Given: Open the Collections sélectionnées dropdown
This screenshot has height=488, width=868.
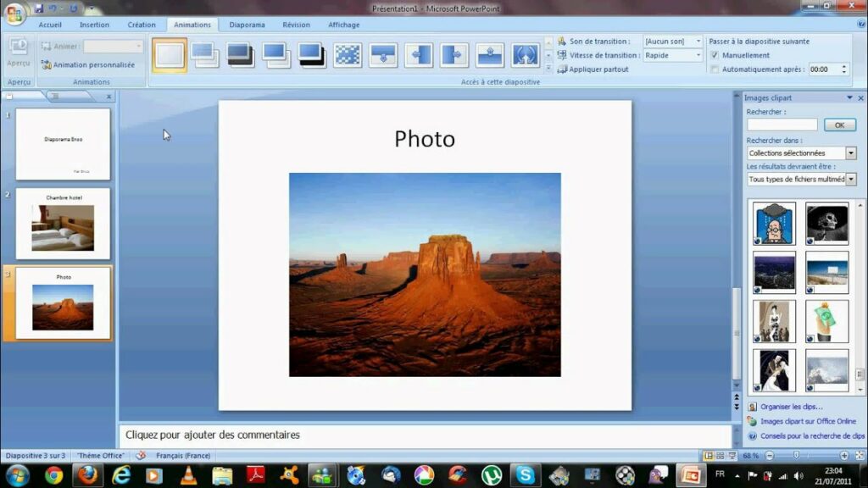Looking at the screenshot, I should [x=849, y=152].
